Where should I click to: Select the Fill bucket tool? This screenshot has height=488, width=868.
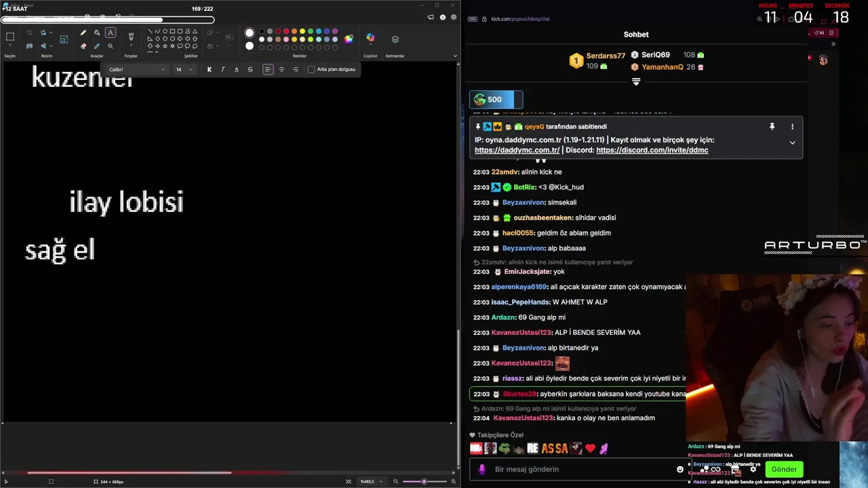pyautogui.click(x=97, y=33)
